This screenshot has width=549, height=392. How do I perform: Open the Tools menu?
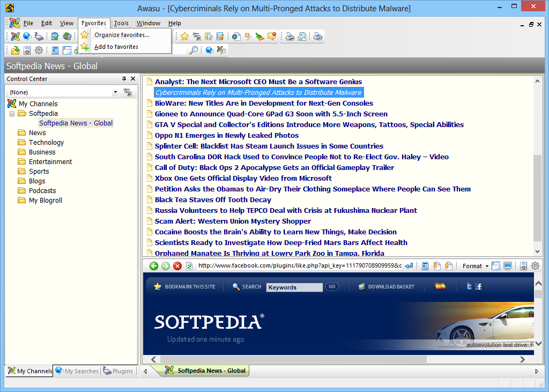(121, 23)
